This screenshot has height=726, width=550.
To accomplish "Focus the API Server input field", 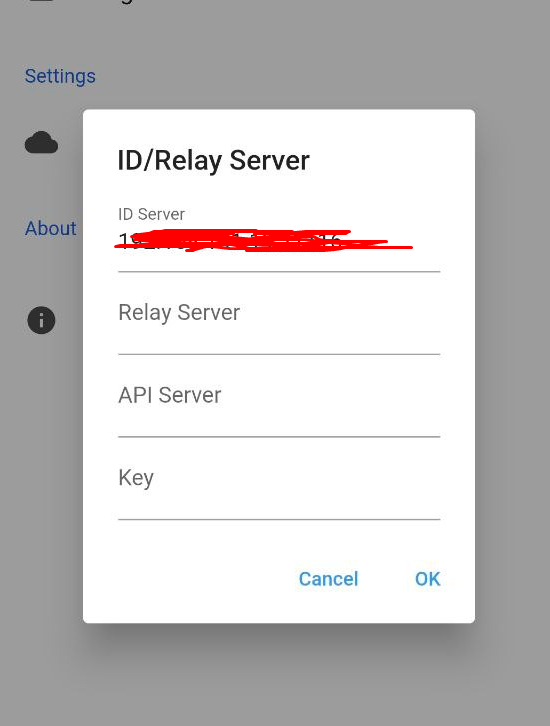I will pyautogui.click(x=279, y=402).
